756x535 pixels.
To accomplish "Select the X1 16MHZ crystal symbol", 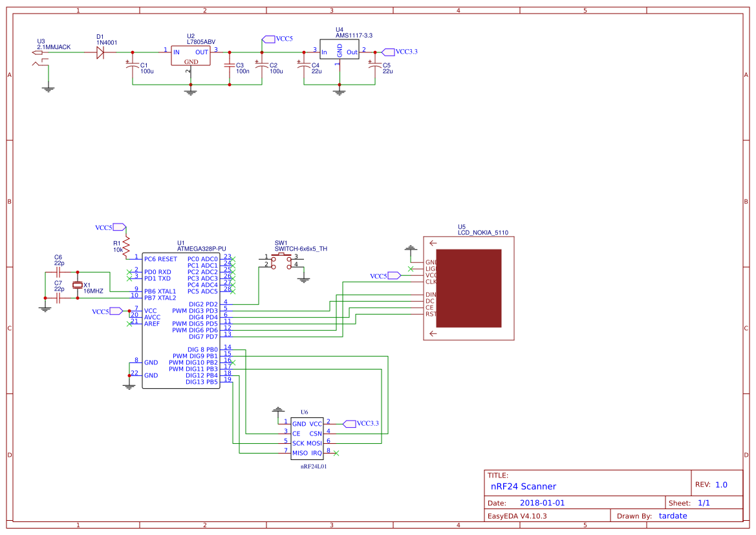I will (x=78, y=285).
